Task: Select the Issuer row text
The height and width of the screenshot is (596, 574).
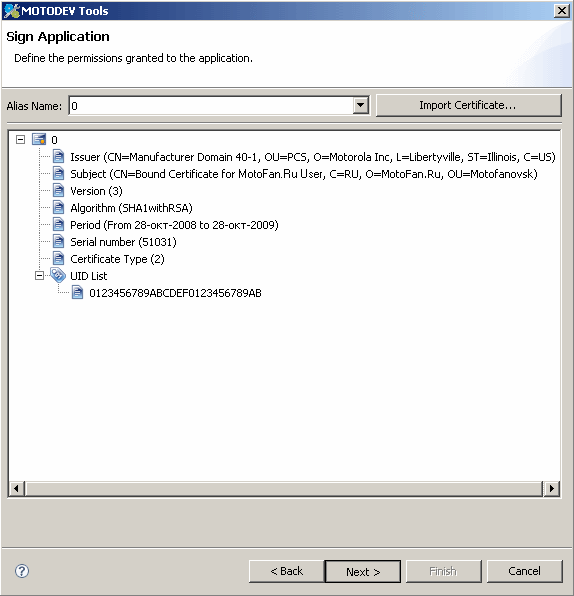Action: pos(313,157)
